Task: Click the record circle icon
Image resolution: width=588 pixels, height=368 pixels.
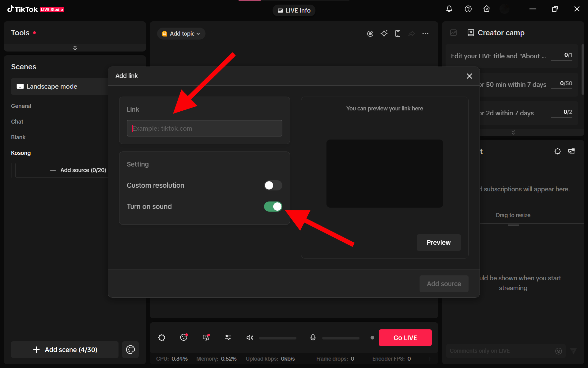Action: click(x=370, y=34)
